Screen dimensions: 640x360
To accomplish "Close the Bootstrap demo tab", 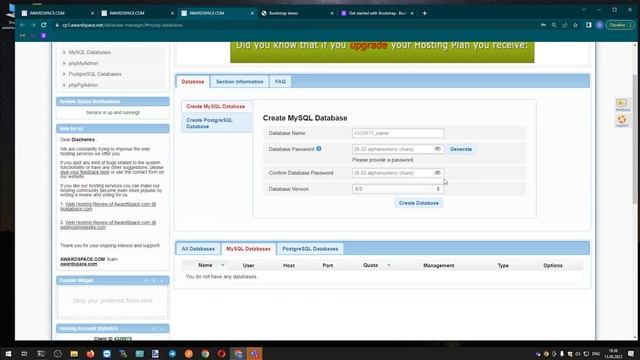I will (331, 13).
